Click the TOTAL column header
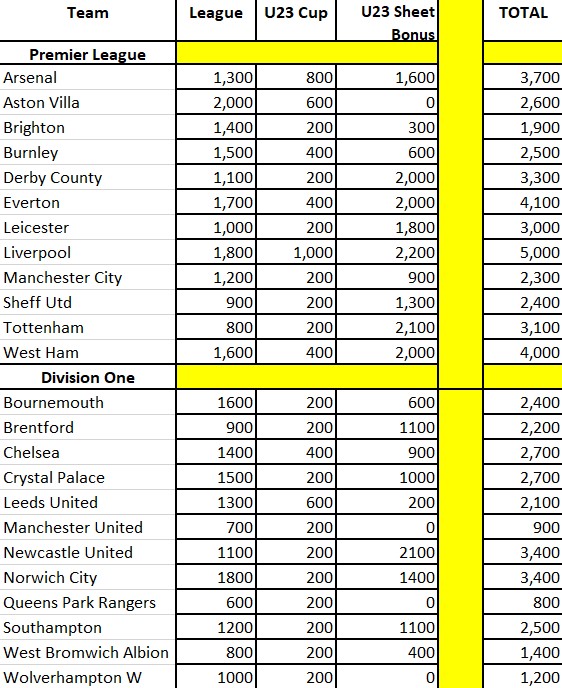 point(523,20)
